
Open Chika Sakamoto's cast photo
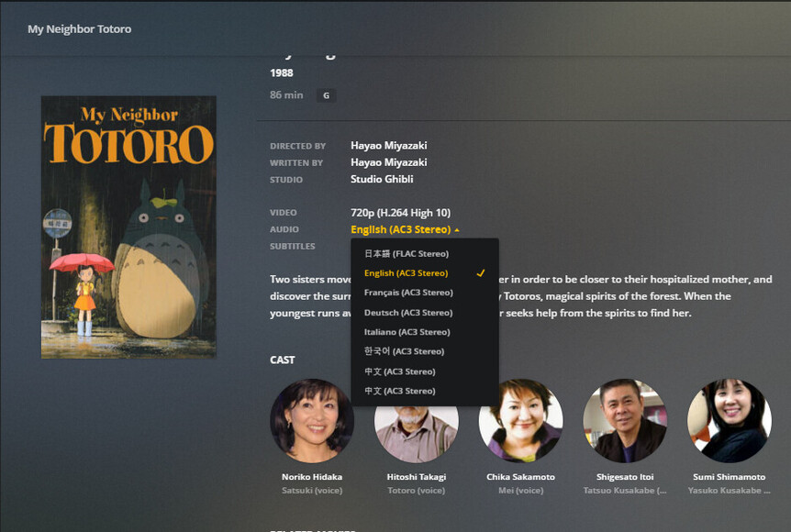[520, 421]
